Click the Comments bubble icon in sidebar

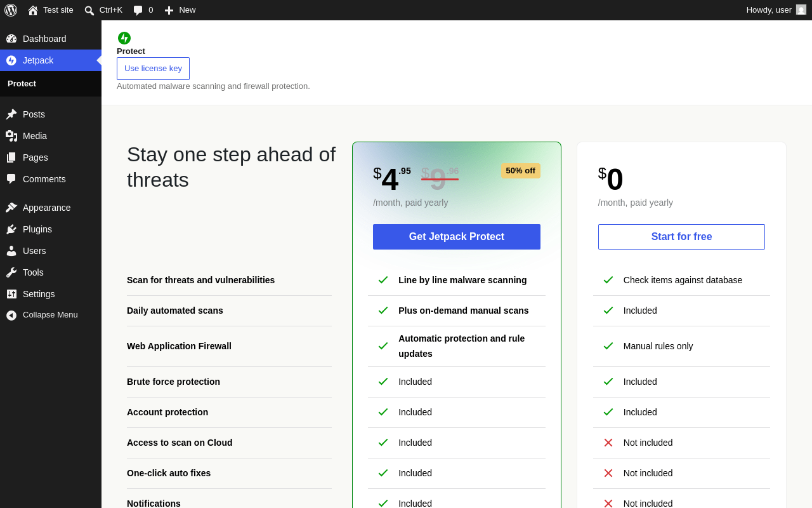point(11,179)
